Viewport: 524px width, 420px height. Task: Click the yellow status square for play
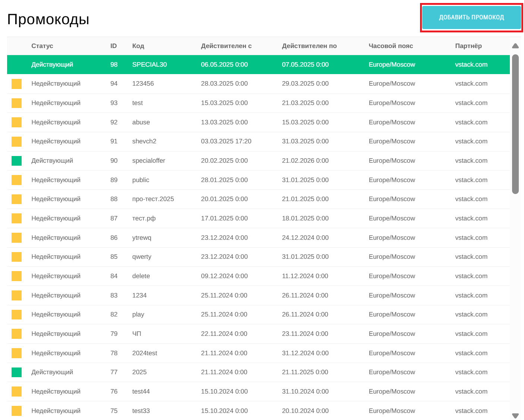pos(16,315)
